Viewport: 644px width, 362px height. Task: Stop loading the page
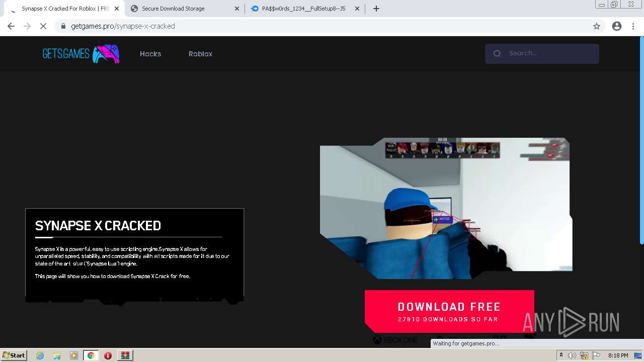[43, 26]
